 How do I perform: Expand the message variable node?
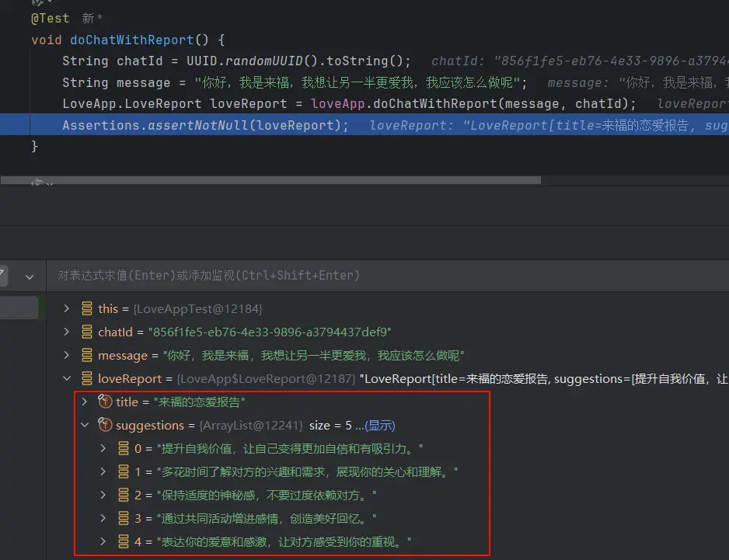[67, 355]
